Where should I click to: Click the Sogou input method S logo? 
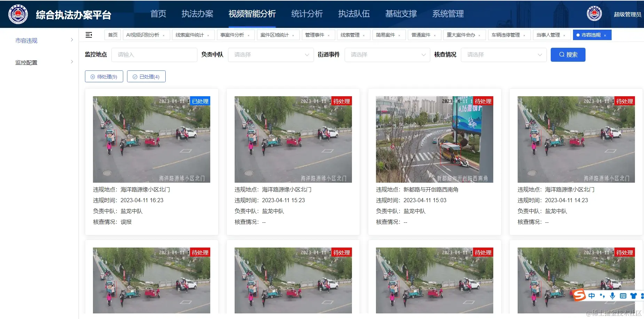[579, 295]
